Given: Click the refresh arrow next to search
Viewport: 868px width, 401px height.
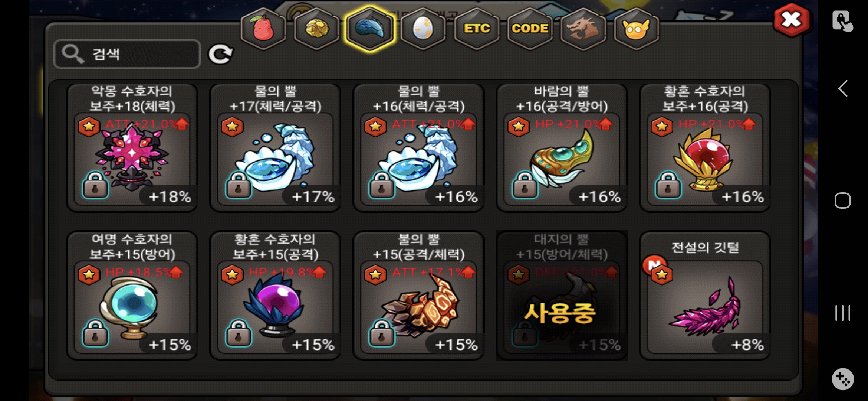Looking at the screenshot, I should click(221, 54).
